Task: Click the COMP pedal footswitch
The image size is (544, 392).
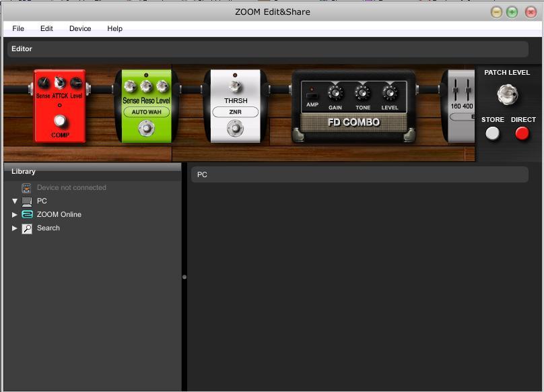Action: tap(60, 121)
